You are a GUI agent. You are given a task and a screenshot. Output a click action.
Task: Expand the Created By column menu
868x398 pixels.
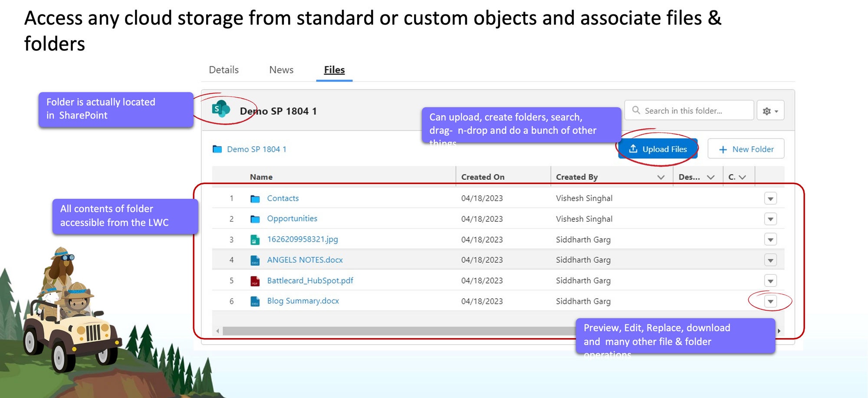(x=661, y=177)
